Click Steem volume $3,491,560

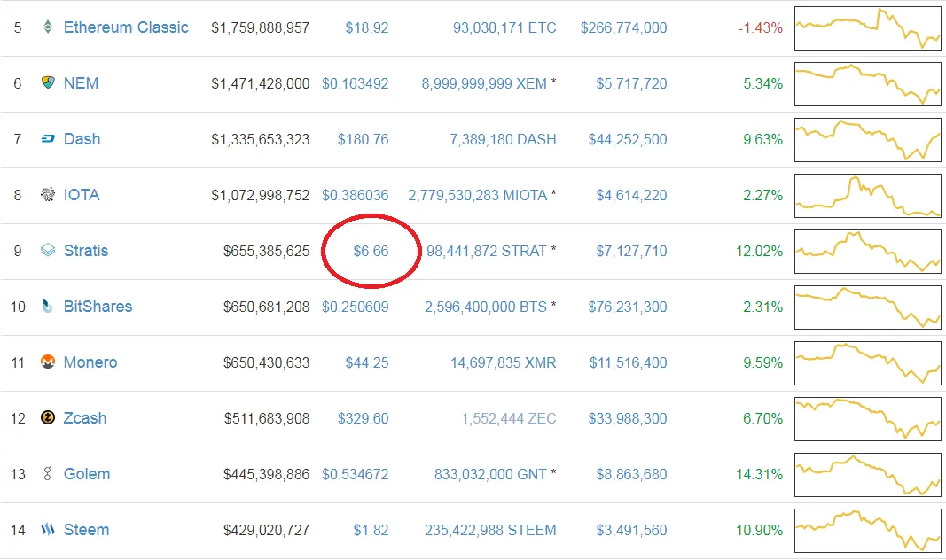[x=631, y=530]
